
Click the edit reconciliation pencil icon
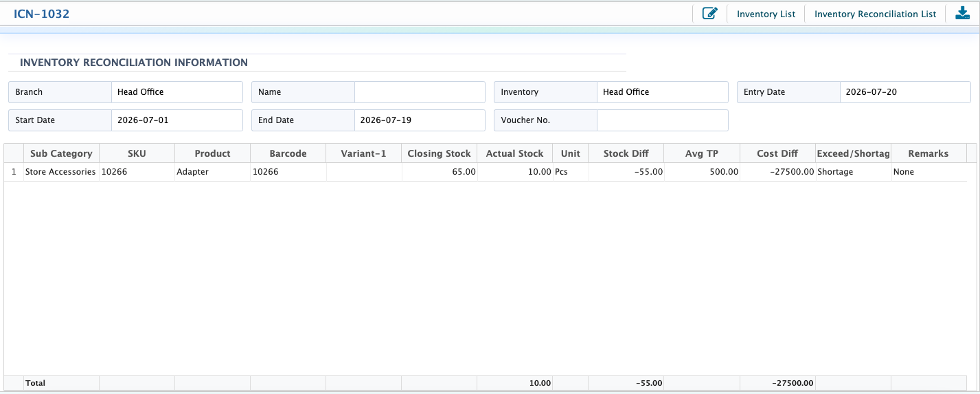point(709,13)
